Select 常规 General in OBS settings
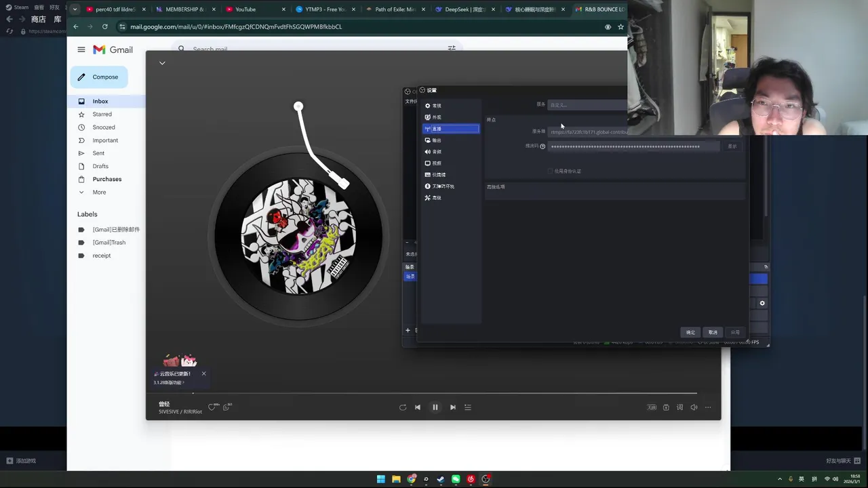The image size is (868, 488). pos(451,106)
